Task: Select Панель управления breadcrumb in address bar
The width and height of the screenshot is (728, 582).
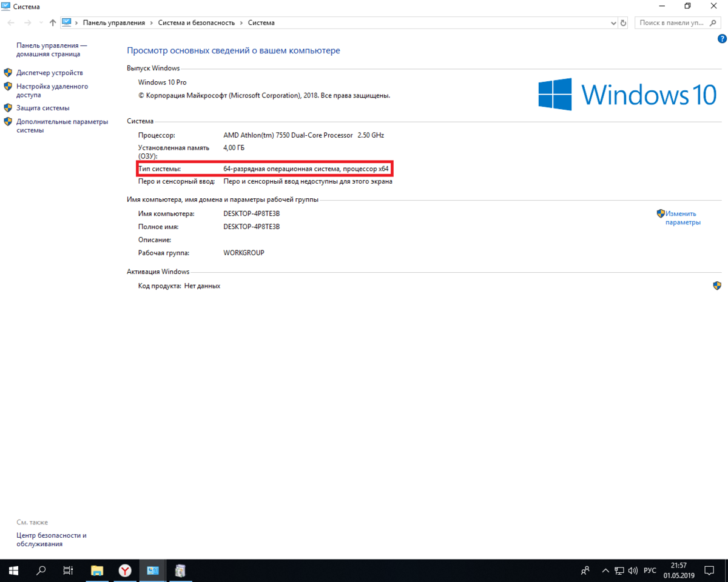Action: point(114,22)
